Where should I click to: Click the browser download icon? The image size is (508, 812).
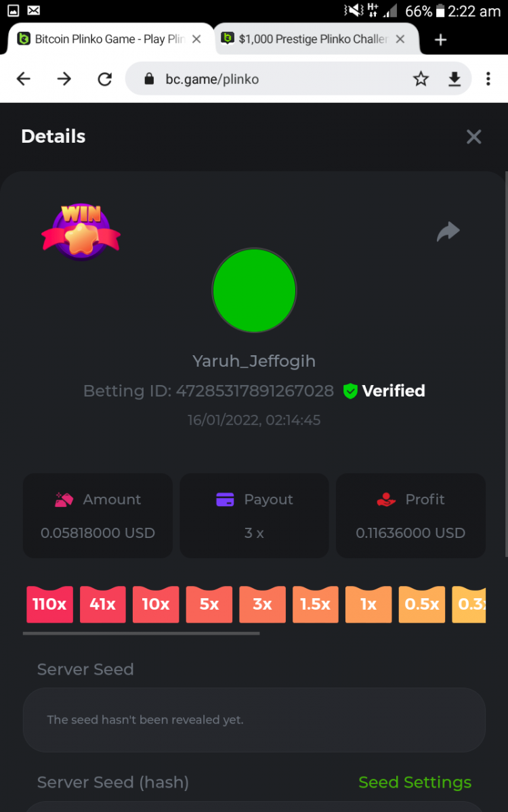454,79
